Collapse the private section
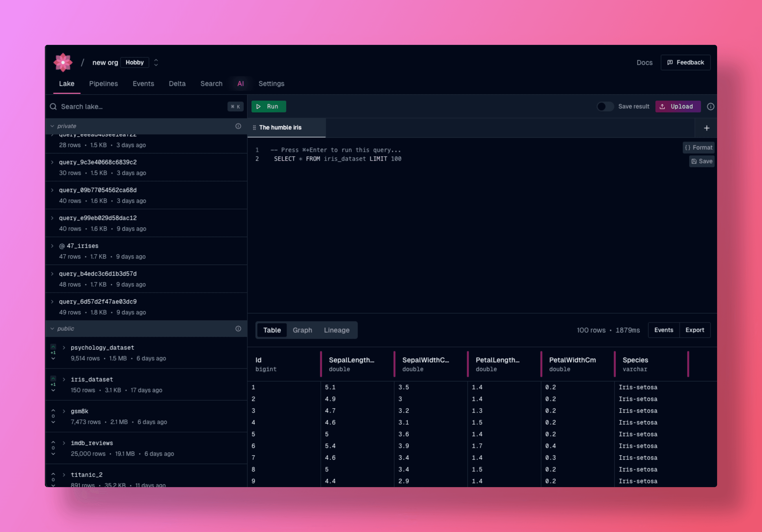Screen dimensions: 762x532 [52, 126]
